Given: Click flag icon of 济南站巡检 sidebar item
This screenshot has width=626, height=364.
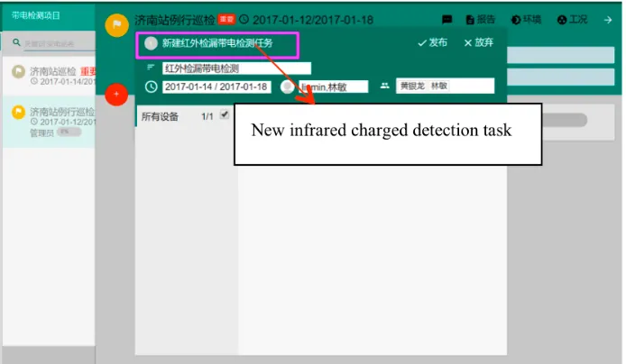Looking at the screenshot, I should [x=18, y=72].
